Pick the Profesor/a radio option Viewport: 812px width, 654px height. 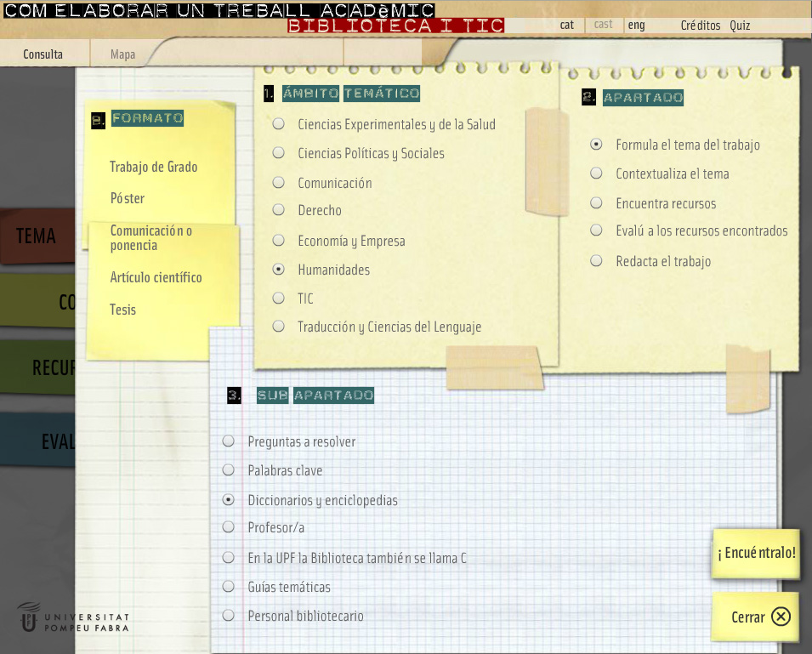tap(229, 527)
